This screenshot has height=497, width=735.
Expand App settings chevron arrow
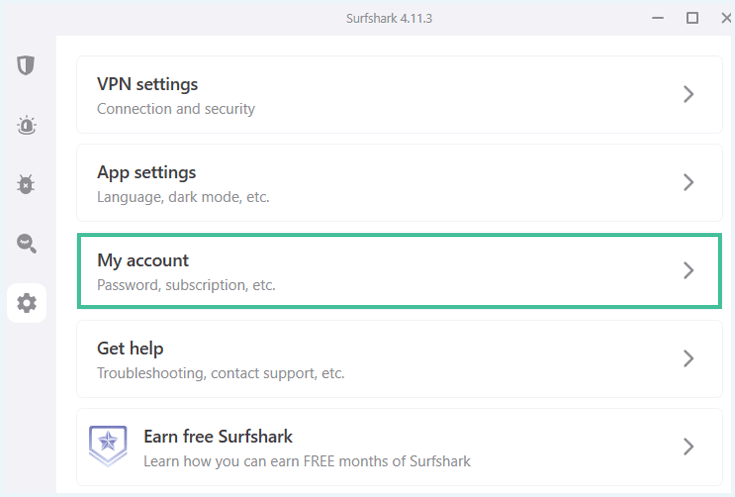(688, 182)
